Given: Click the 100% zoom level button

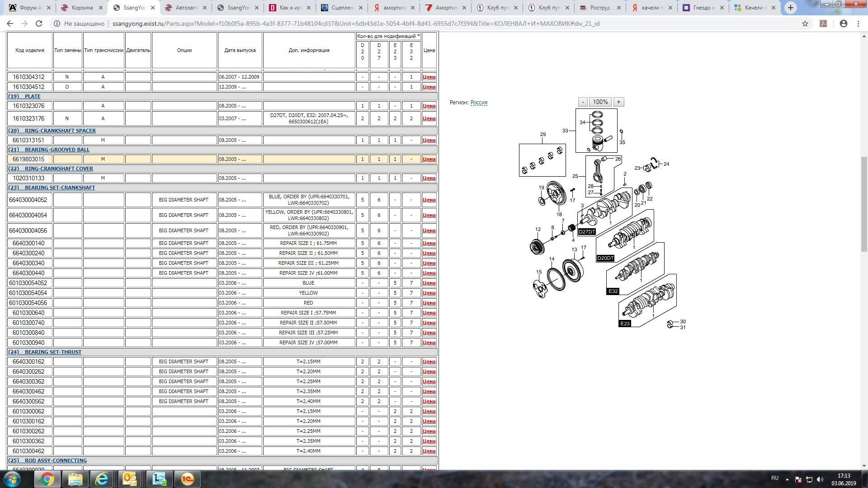Looking at the screenshot, I should click(x=600, y=102).
